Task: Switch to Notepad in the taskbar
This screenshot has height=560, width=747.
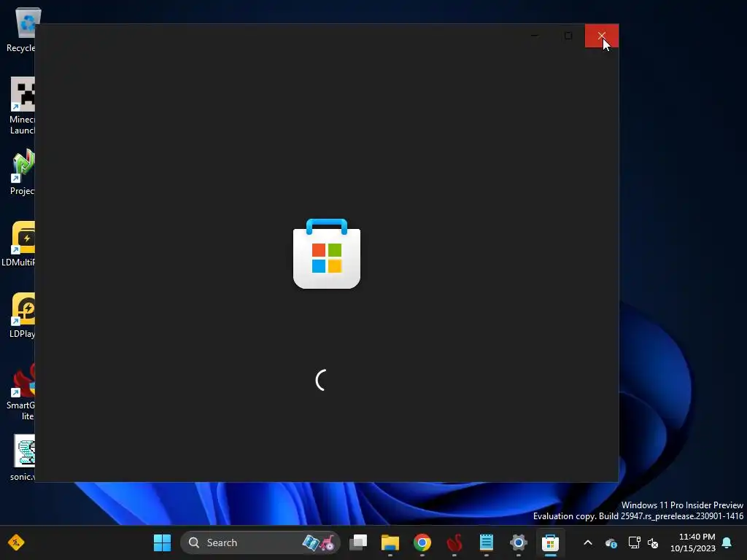Action: [487, 542]
